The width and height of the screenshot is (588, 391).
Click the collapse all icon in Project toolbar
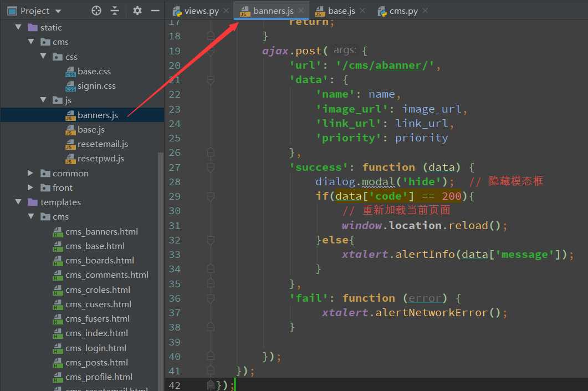click(115, 11)
